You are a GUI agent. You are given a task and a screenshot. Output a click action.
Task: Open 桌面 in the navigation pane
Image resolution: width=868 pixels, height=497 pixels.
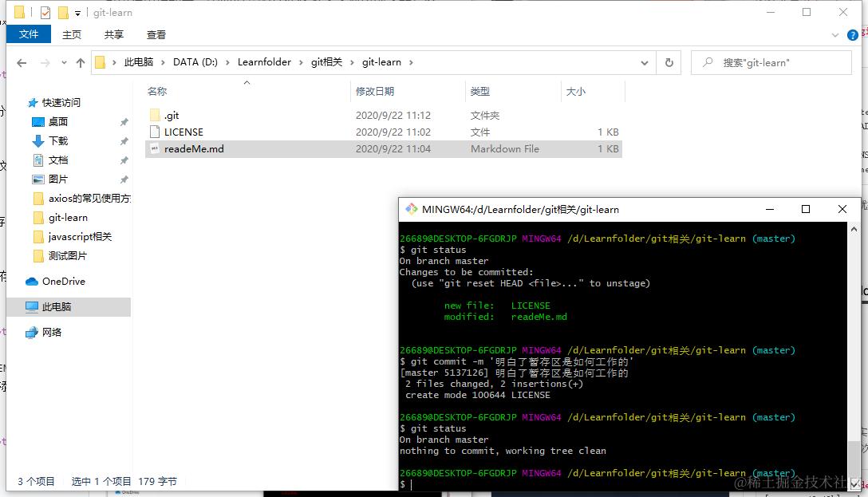click(x=57, y=121)
